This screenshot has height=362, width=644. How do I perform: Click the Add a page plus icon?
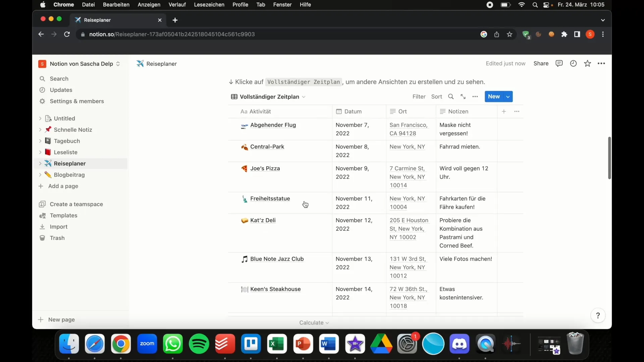click(x=42, y=186)
